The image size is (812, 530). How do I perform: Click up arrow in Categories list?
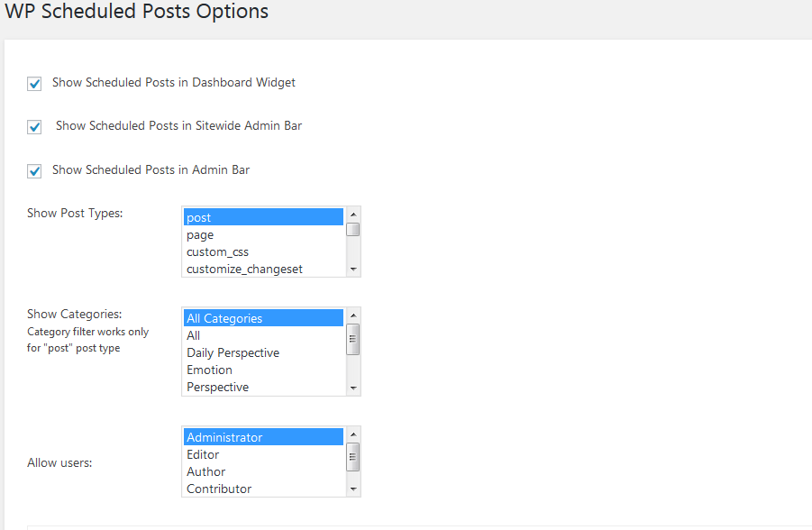point(353,315)
